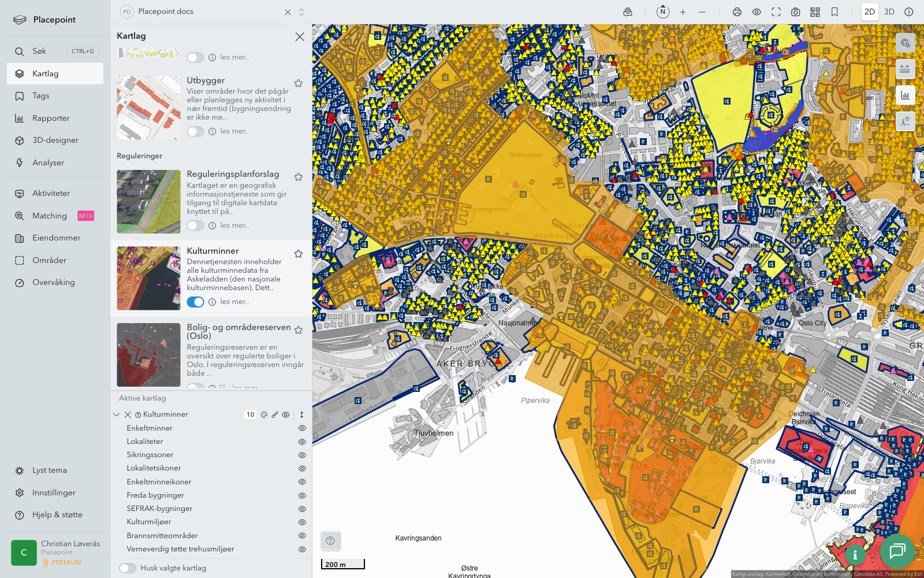Viewport: 924px width, 578px height.
Task: Click the camera screenshot icon
Action: [795, 12]
